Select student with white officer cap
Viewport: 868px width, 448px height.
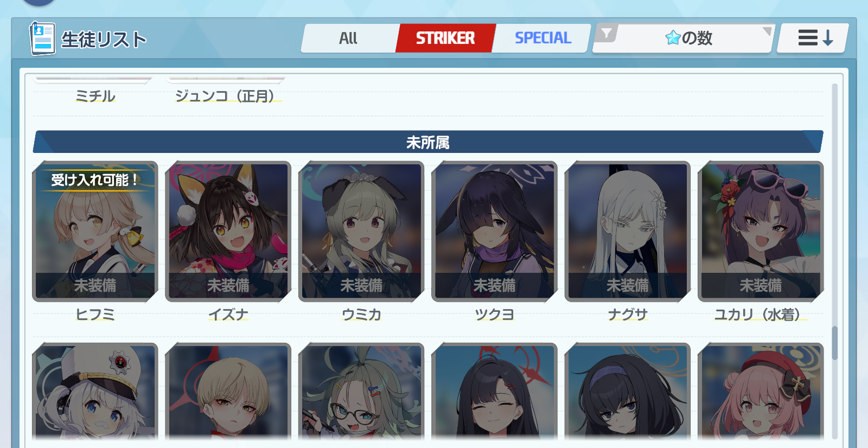point(95,392)
